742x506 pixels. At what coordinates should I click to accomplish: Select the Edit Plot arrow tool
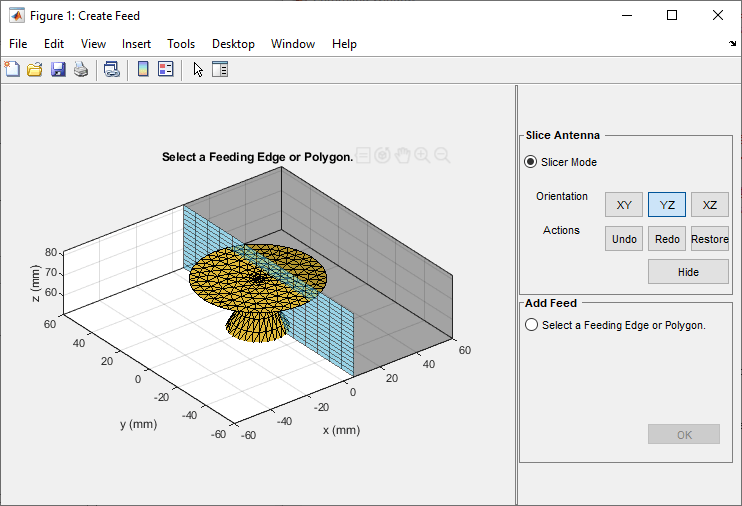(198, 69)
